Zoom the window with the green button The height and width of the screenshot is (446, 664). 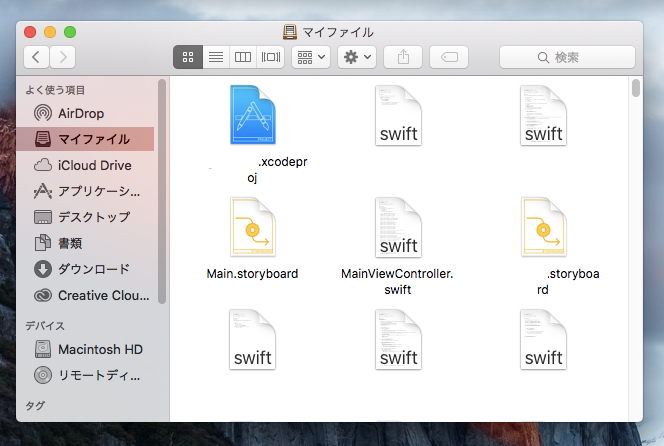pos(70,32)
